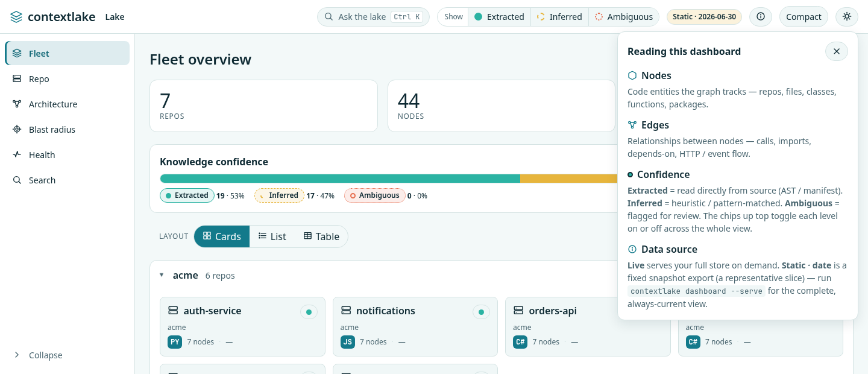Select the List layout
Viewport: 868px width, 374px height.
tap(272, 236)
